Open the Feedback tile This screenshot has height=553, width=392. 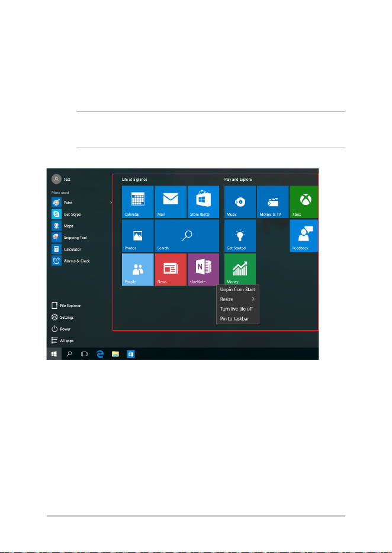[x=304, y=235]
